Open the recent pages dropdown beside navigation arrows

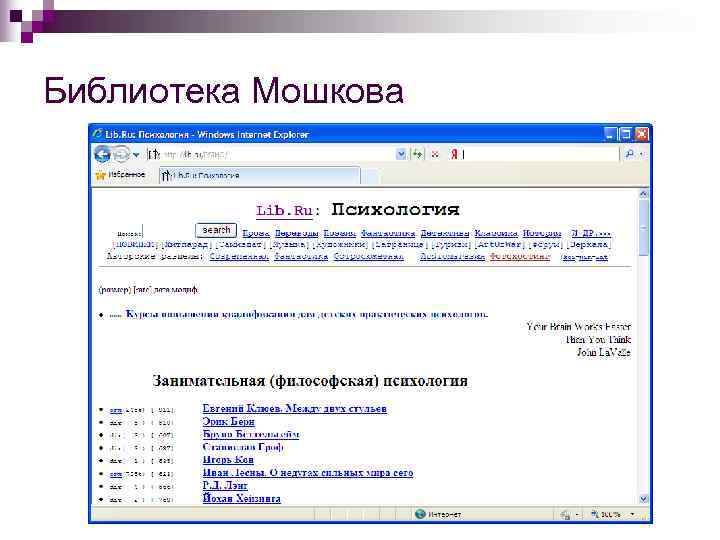click(x=136, y=155)
